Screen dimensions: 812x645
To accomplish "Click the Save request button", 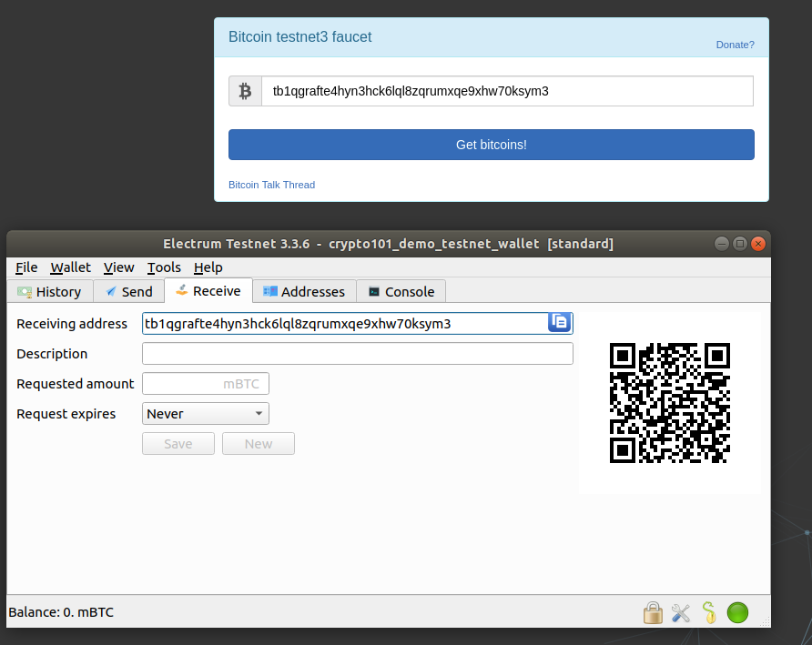I will click(x=178, y=444).
